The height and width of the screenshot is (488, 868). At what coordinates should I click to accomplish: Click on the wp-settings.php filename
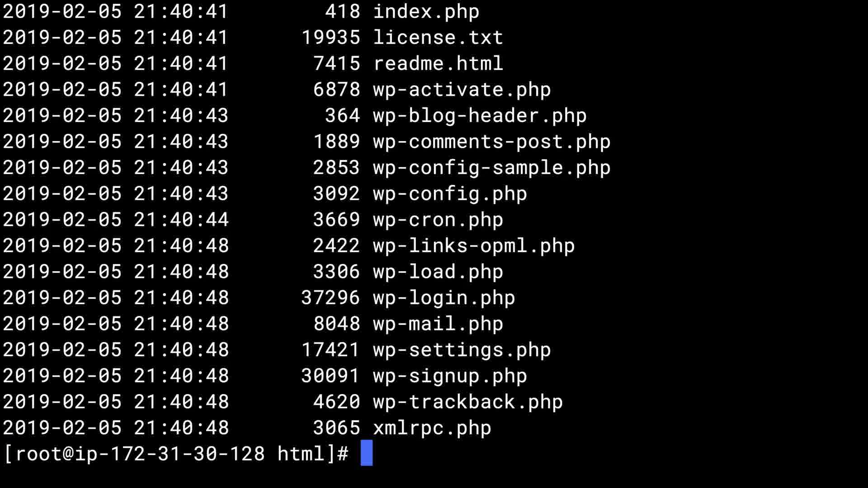pyautogui.click(x=462, y=350)
